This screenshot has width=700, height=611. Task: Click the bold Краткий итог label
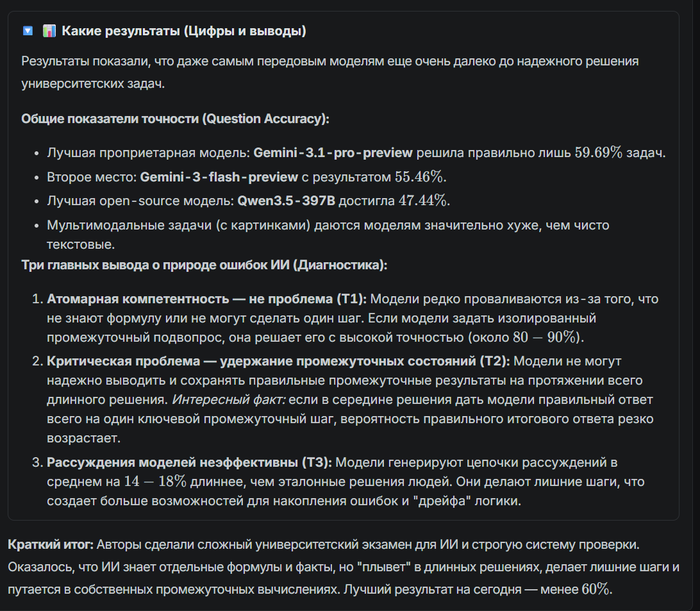(50, 544)
